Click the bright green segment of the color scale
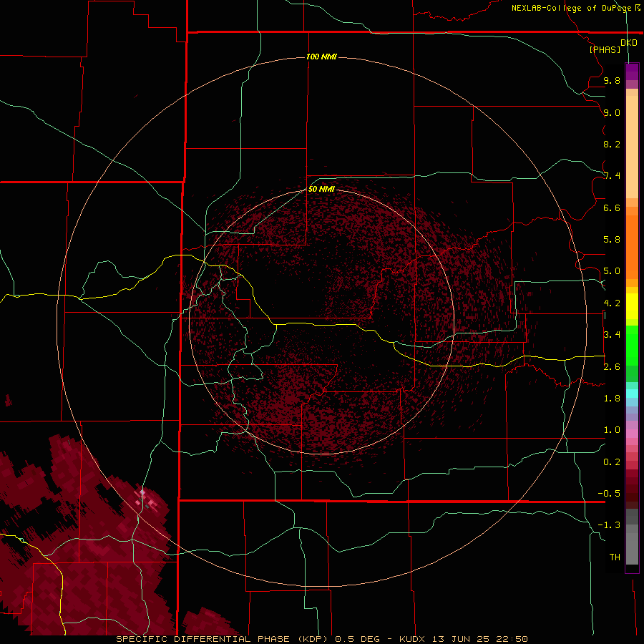 tap(632, 345)
